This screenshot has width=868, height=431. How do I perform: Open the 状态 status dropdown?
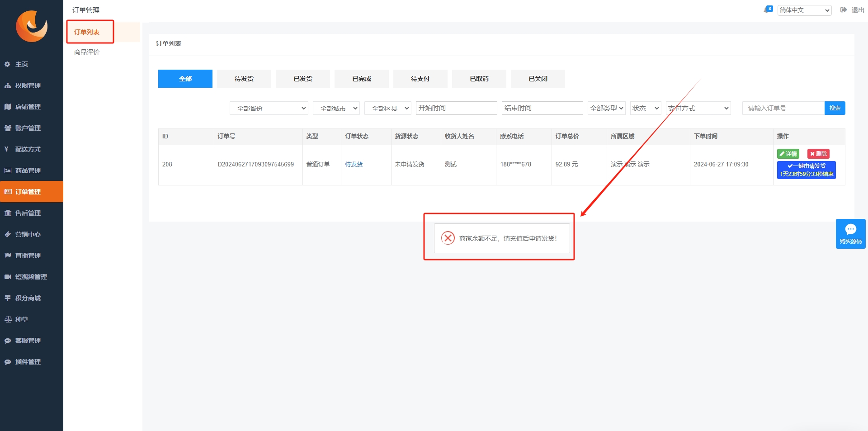click(646, 108)
